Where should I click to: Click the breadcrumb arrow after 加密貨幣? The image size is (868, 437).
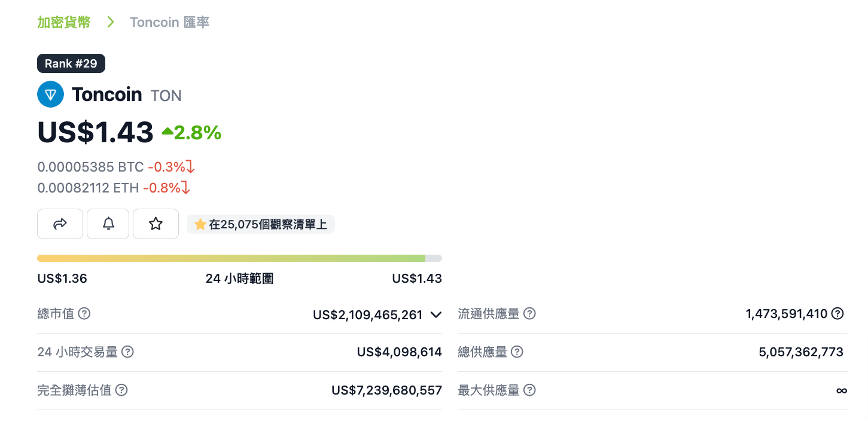click(110, 22)
